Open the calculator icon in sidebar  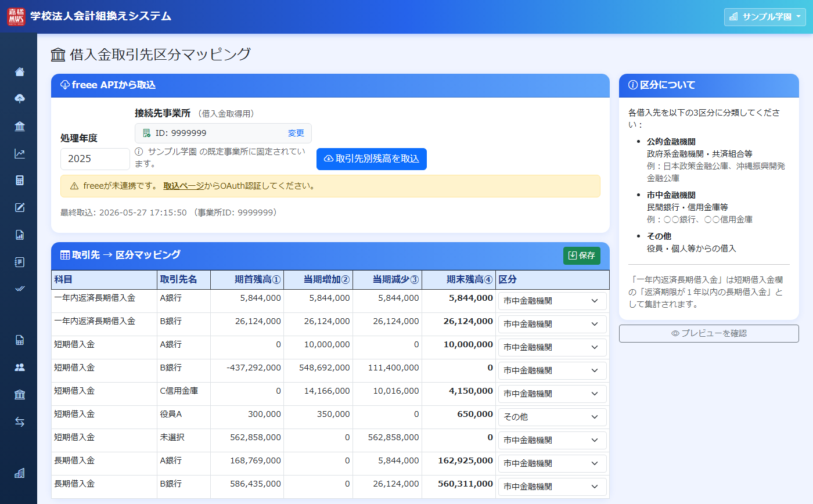(20, 181)
